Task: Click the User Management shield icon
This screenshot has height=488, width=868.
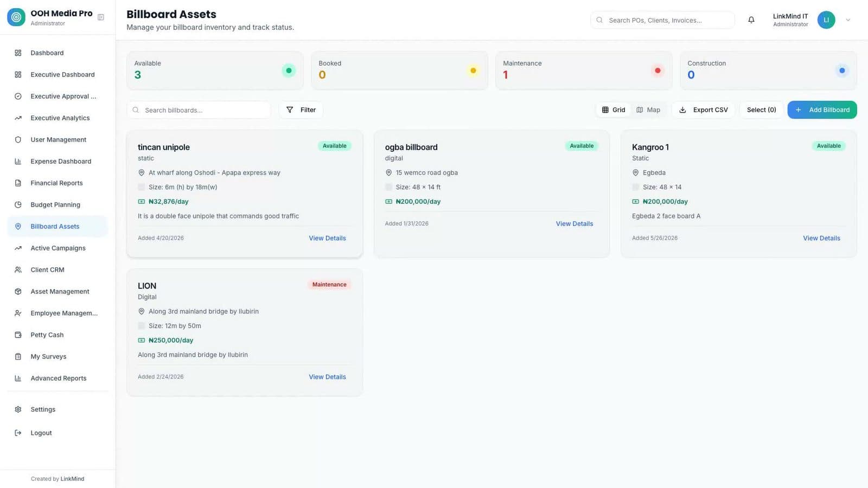Action: pyautogui.click(x=18, y=139)
